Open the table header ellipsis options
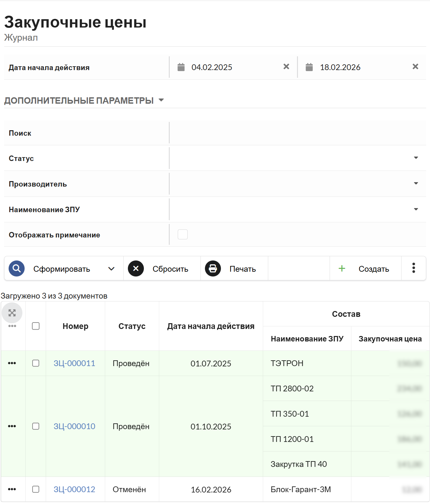430x504 pixels. click(12, 326)
